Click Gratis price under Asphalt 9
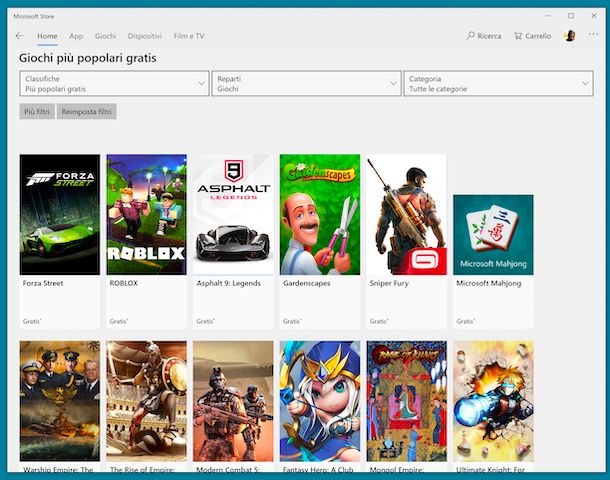The image size is (610, 480). (205, 321)
